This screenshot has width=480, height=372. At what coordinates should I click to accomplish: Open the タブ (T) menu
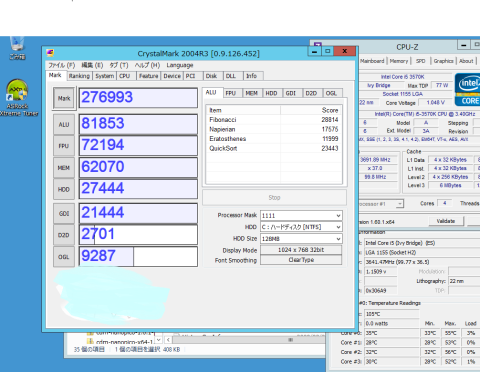coord(119,65)
